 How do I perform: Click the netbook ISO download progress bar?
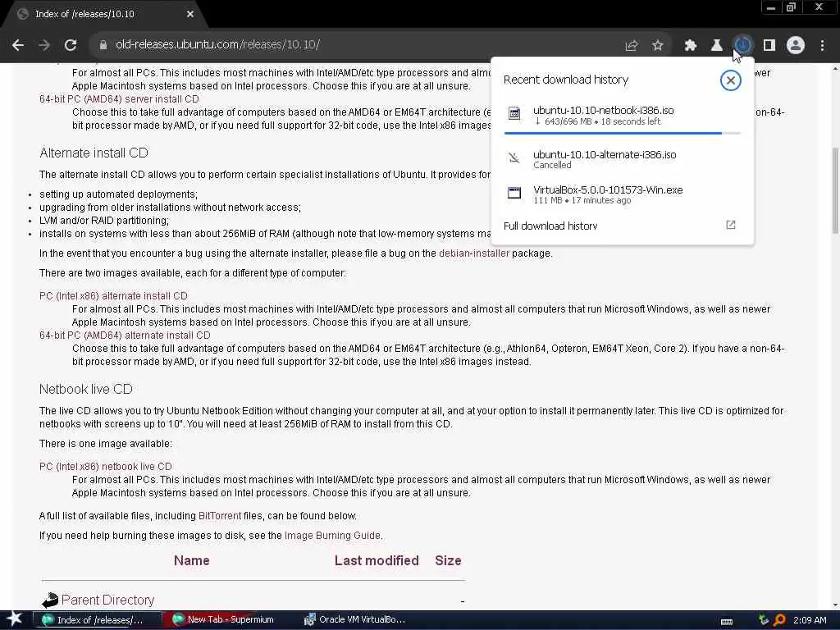(622, 133)
